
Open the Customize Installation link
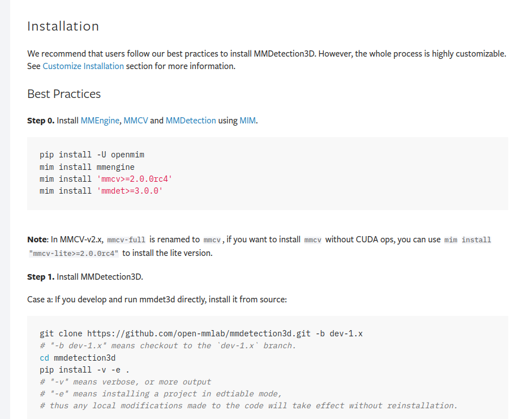tap(83, 66)
